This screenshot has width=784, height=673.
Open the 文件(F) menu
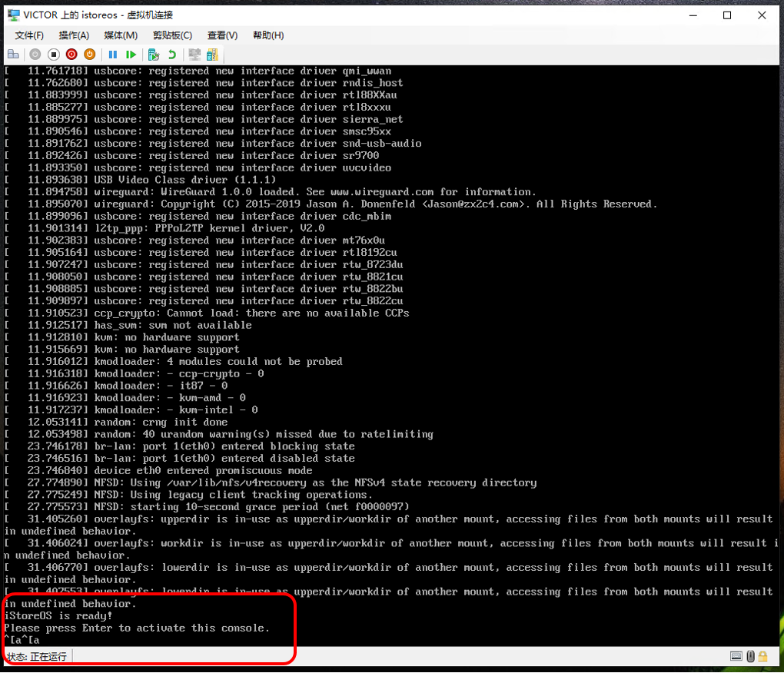coord(28,35)
